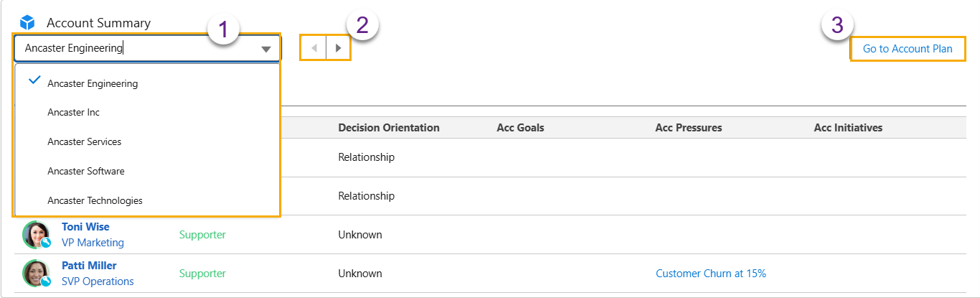980x298 pixels.
Task: Click Patti Miller's profile photo
Action: coord(35,274)
